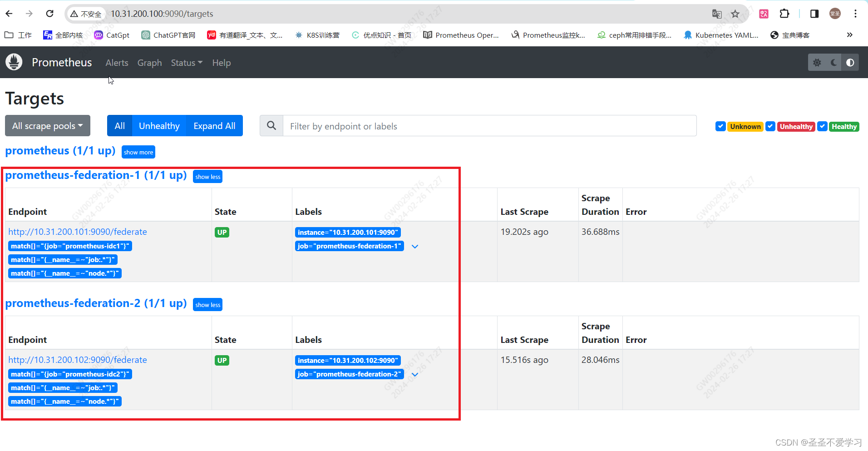Click the Expand All button

214,126
